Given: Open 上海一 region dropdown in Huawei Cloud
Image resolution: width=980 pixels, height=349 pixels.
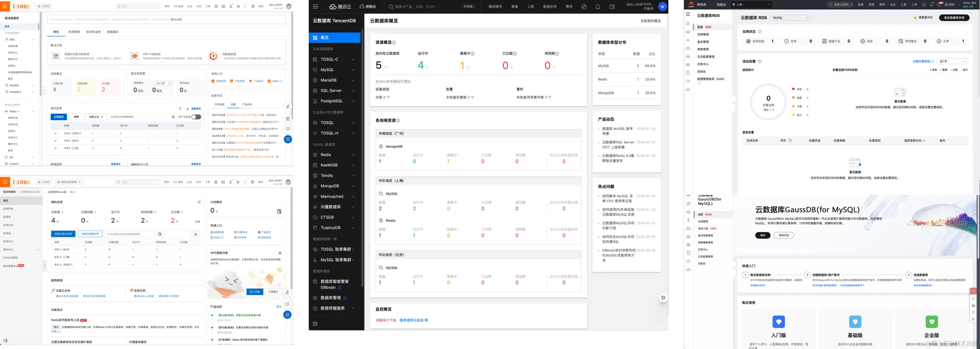Looking at the screenshot, I should [752, 5].
